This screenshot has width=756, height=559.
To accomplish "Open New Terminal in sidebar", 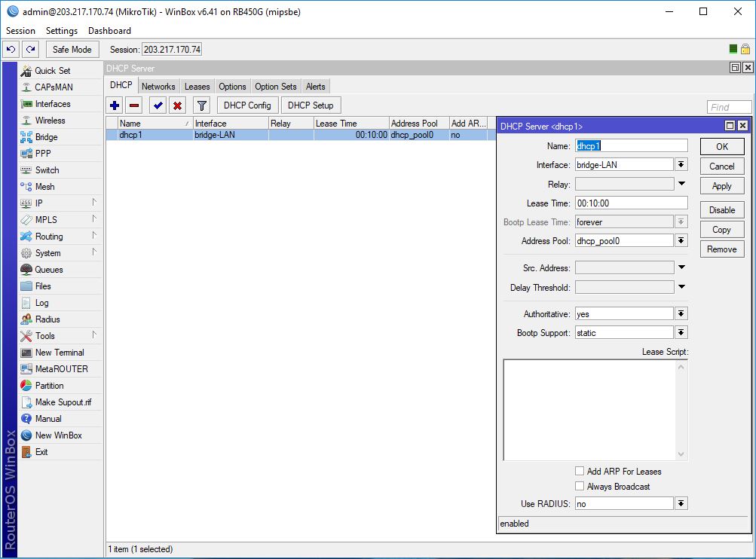I will [60, 353].
